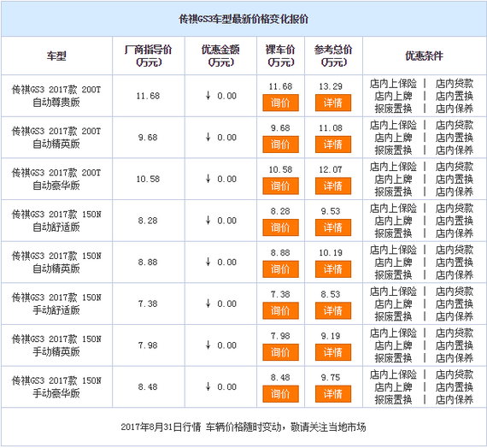Click guide price 7.38 in 厂商指导价 column
Viewport: 487px width, 448px height.
point(148,304)
